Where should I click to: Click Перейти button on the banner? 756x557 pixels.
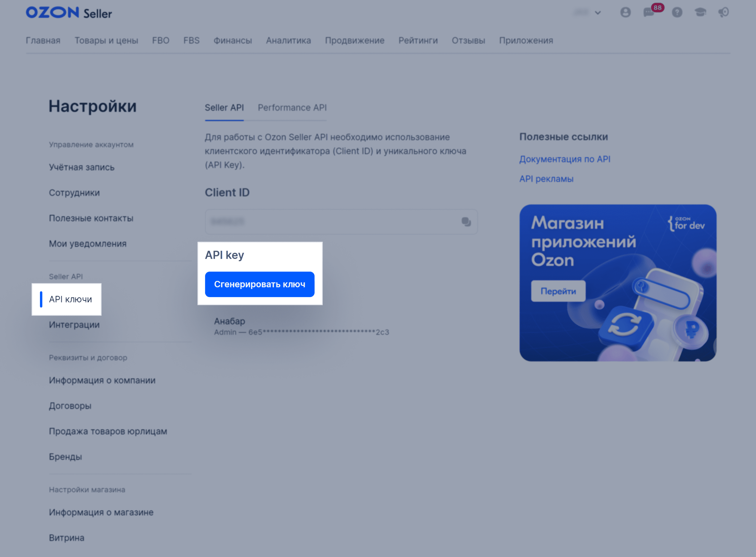[x=558, y=291]
